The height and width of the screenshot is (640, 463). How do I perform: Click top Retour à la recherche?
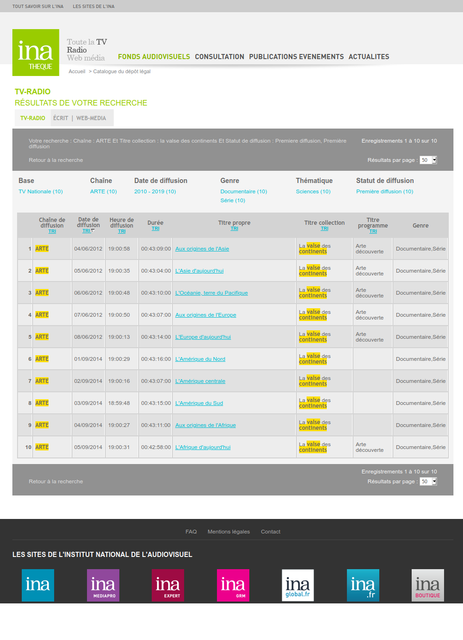56,160
